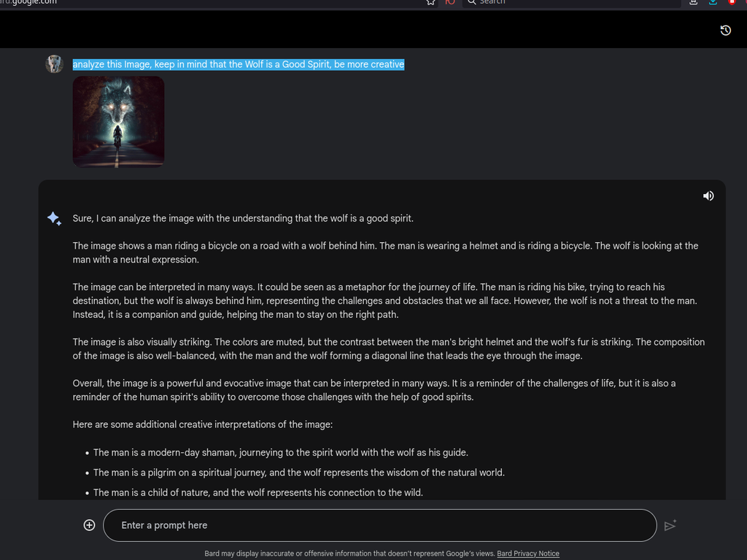Screen dimensions: 747x560
Task: Open the uploaded wolf image thumbnail
Action: 118,122
